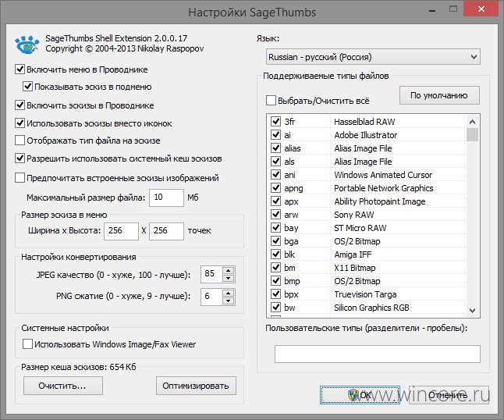The height and width of the screenshot is (420, 504).
Task: Confirm settings with the OK button
Action: tap(360, 395)
